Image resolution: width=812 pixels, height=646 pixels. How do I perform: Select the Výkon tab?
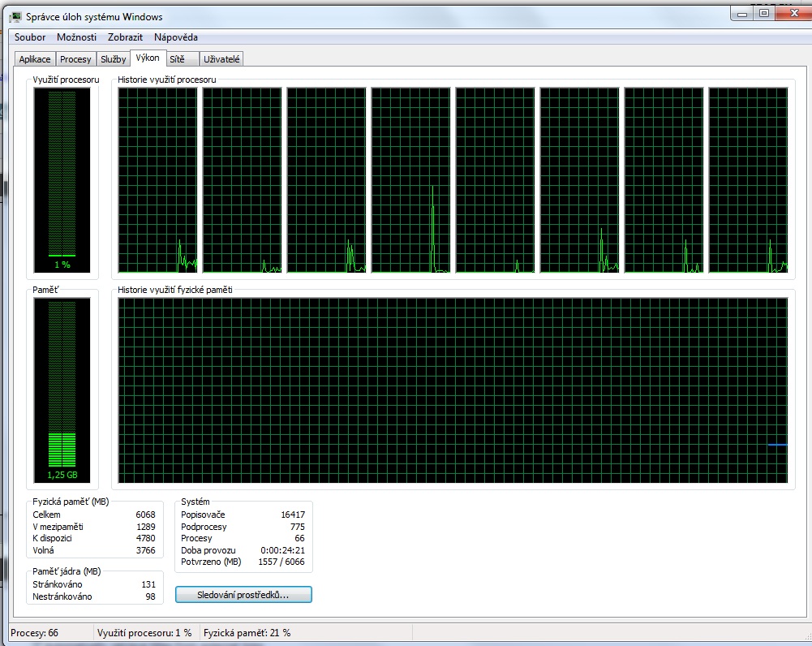tap(148, 58)
